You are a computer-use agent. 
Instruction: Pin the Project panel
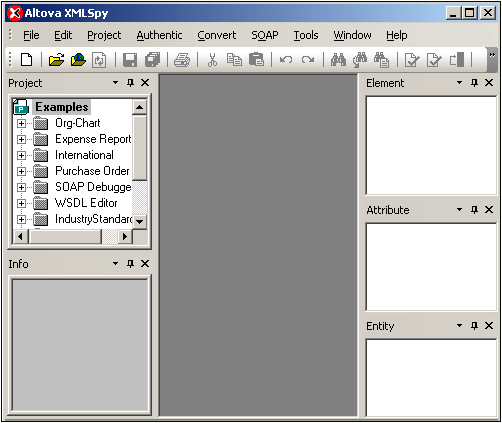(x=130, y=83)
